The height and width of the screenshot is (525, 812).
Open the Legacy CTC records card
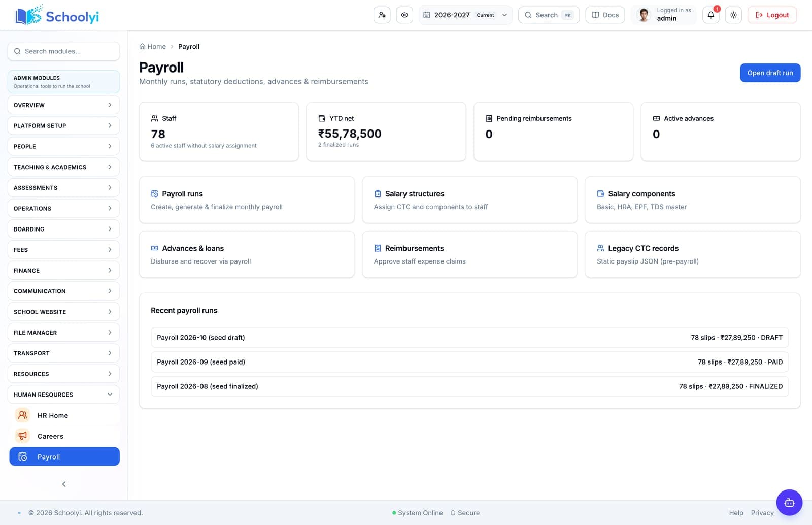[693, 254]
